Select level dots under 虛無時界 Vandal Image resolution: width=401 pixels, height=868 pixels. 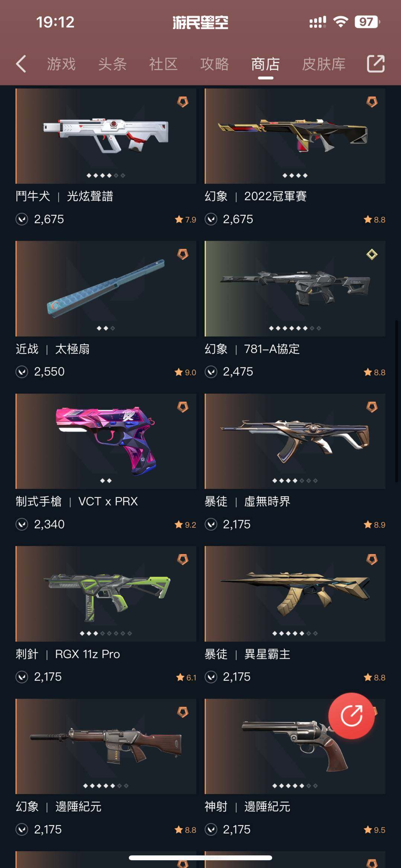pos(295,481)
